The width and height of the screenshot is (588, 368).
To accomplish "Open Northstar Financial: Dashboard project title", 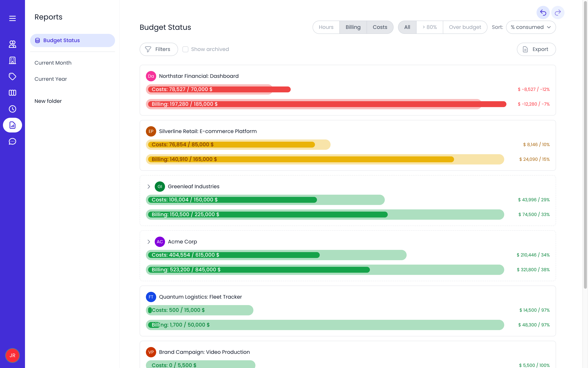I will tap(199, 76).
